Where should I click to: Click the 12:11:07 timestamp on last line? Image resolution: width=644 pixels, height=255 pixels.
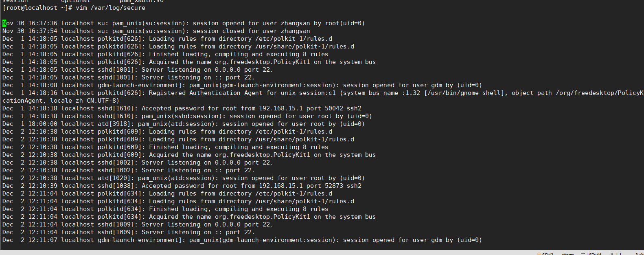[43, 240]
